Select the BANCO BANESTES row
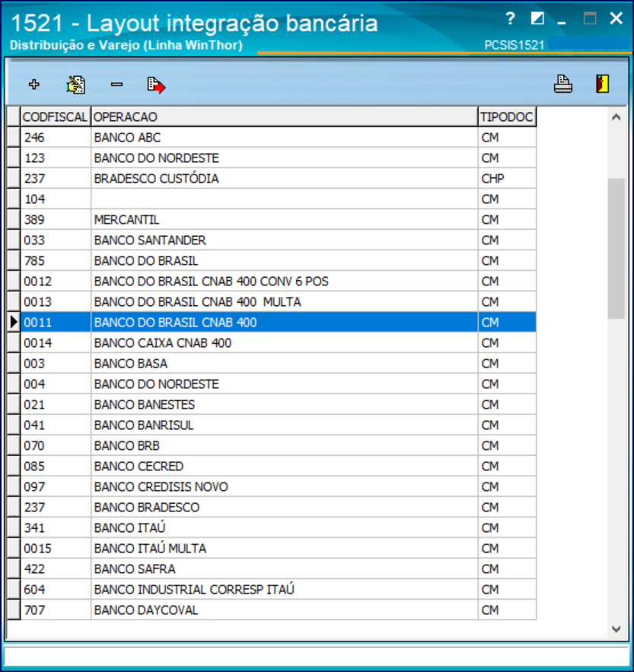634x672 pixels. tap(279, 405)
